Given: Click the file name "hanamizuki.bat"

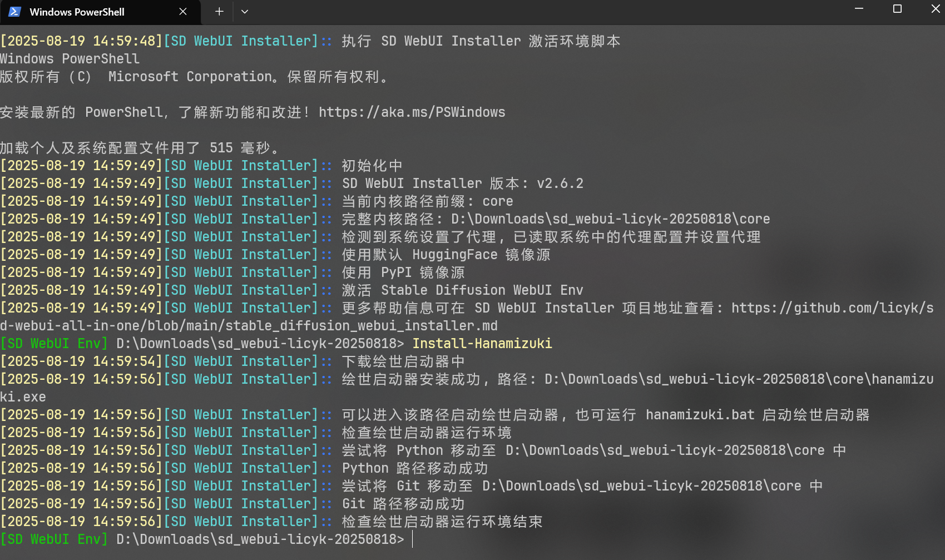Looking at the screenshot, I should tap(700, 415).
